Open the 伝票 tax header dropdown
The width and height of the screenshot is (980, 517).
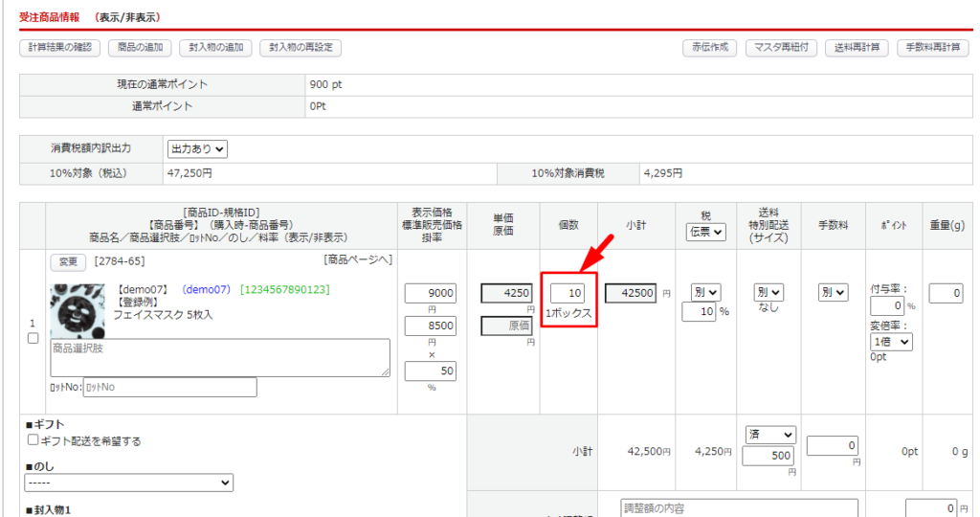click(x=705, y=232)
